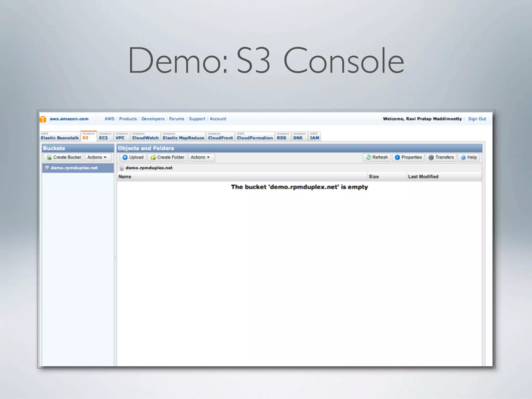
Task: Click the Create Folder icon
Action: coord(153,157)
